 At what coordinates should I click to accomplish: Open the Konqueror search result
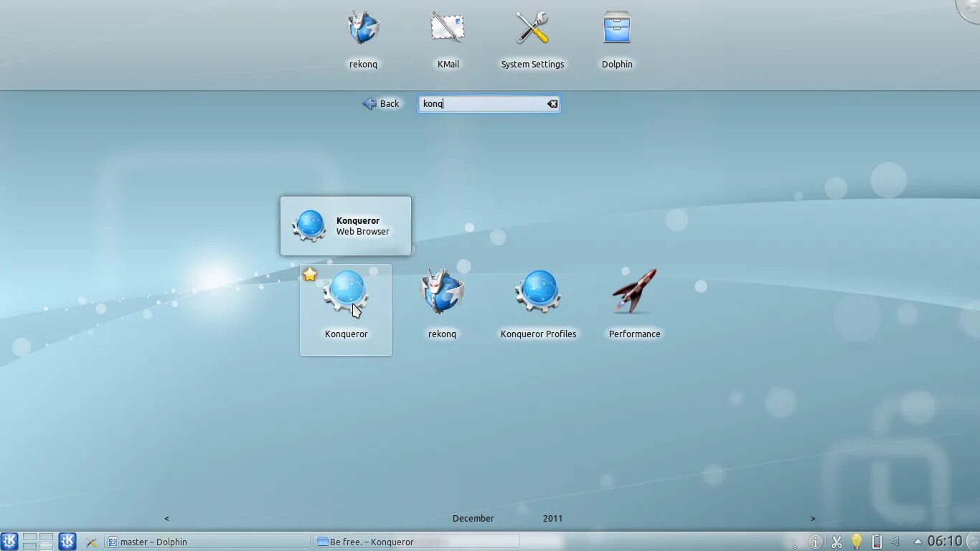click(x=346, y=310)
